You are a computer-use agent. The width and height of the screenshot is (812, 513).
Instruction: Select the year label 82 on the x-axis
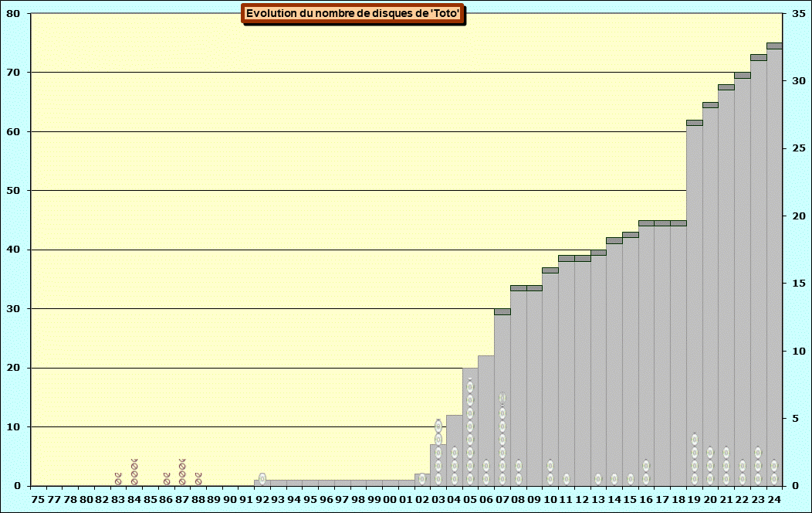(x=103, y=500)
